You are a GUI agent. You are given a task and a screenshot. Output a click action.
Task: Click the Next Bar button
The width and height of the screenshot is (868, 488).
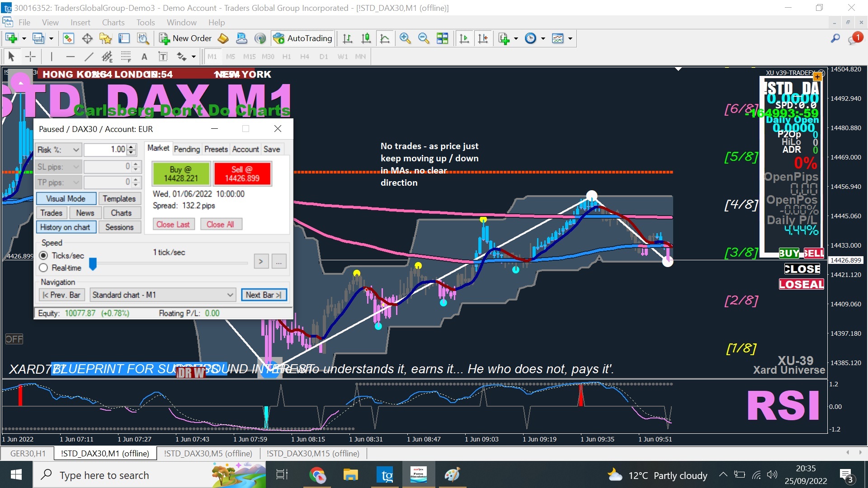264,295
